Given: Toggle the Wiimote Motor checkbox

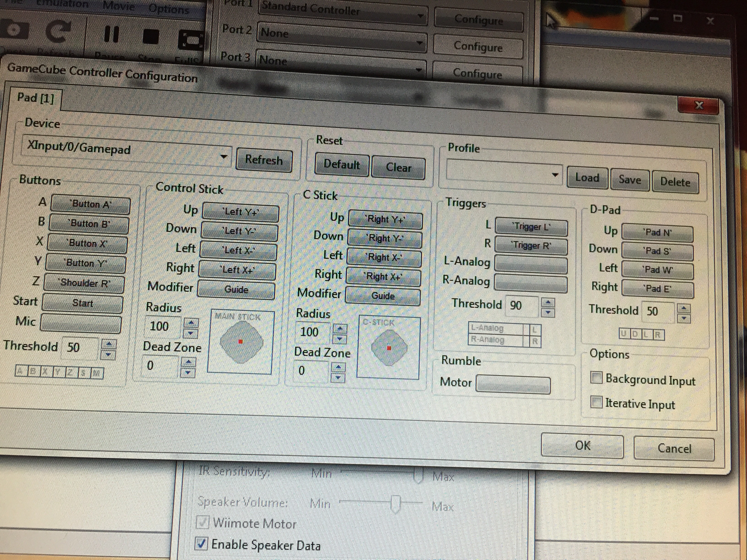Looking at the screenshot, I should click(x=203, y=522).
